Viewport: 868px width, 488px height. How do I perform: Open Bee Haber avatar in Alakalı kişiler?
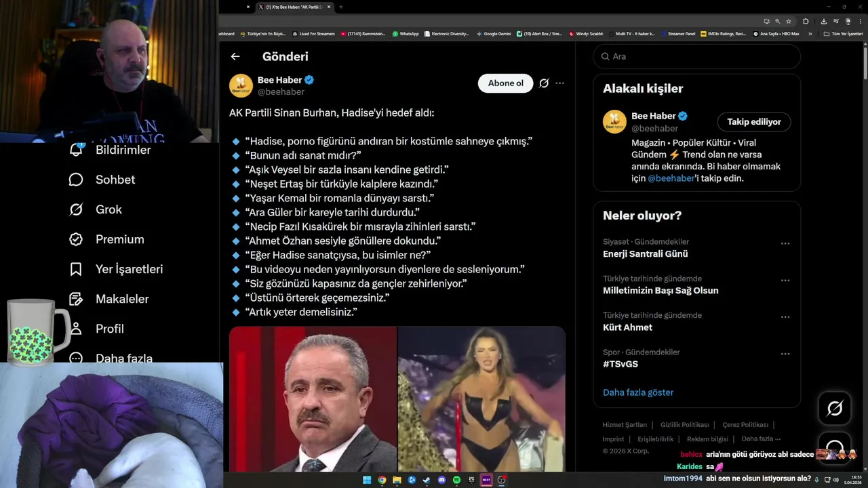(x=614, y=121)
